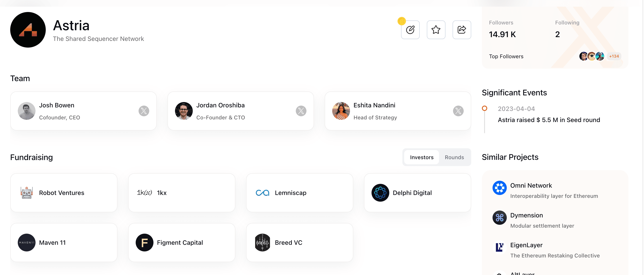Open Josh Bowen's X profile icon

click(x=144, y=111)
